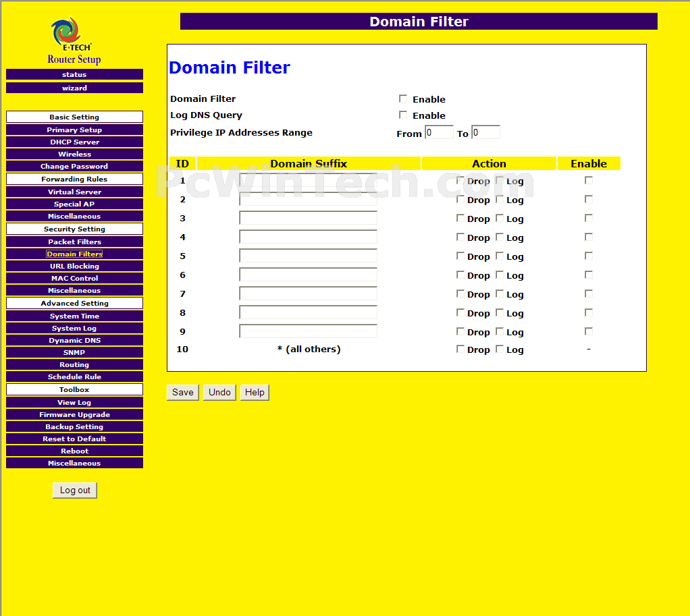Image resolution: width=690 pixels, height=616 pixels.
Task: Open Change Password page
Action: coord(74,166)
